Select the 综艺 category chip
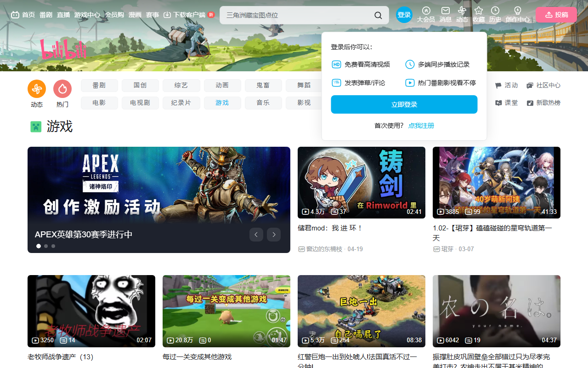 tap(181, 86)
